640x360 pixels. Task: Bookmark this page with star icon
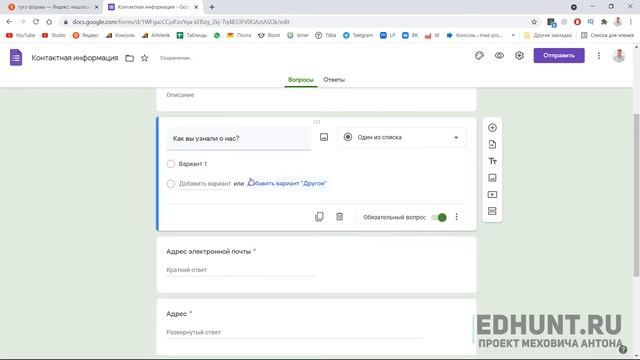(534, 22)
